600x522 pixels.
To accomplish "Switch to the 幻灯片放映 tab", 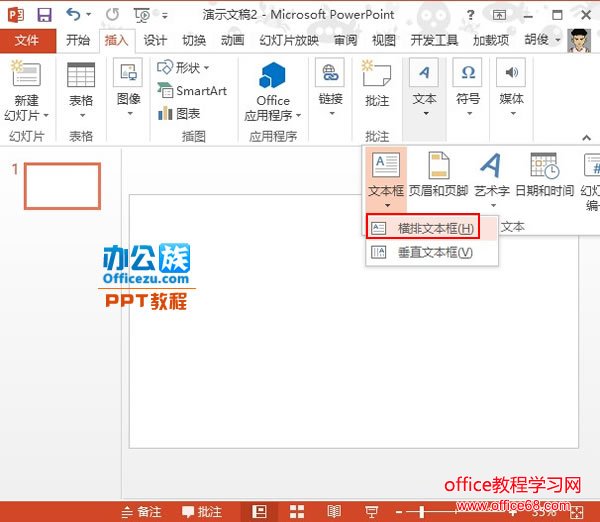I will (289, 40).
